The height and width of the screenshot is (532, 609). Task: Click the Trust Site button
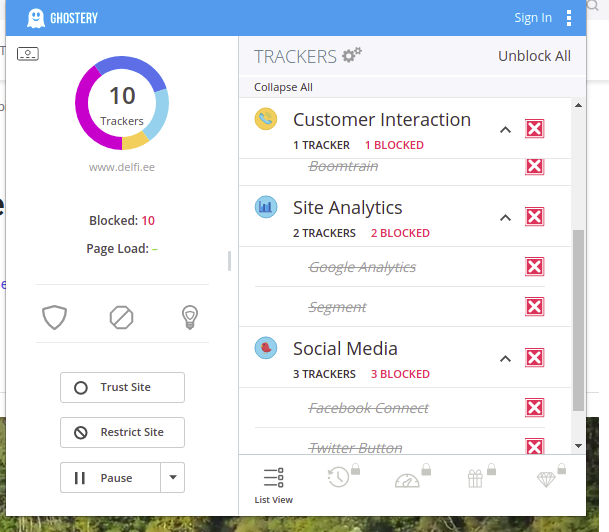tap(122, 388)
